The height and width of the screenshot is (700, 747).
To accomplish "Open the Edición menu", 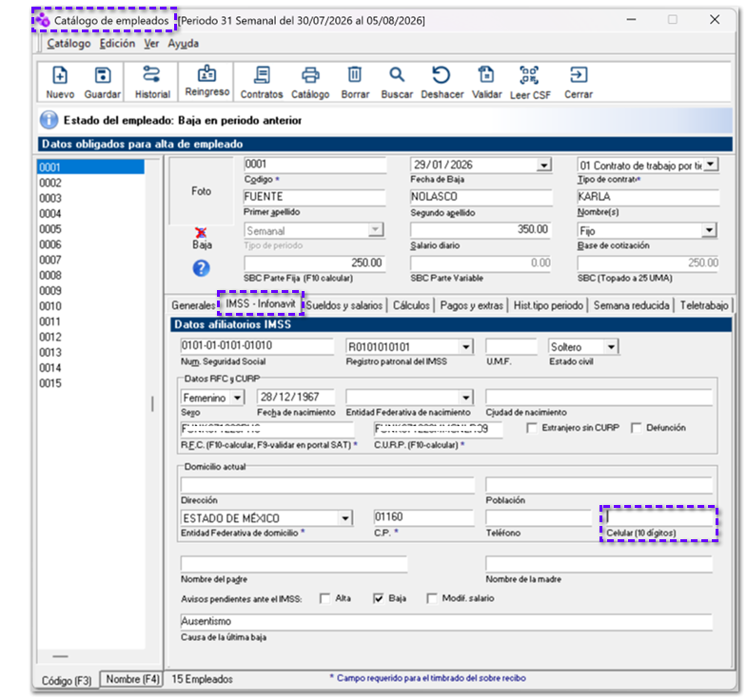I will click(x=117, y=44).
